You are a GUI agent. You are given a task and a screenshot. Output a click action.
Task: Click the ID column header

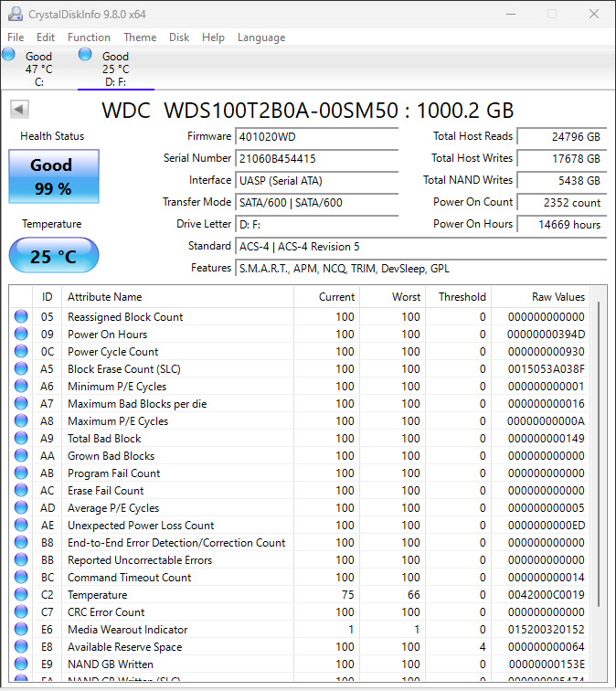coord(48,296)
